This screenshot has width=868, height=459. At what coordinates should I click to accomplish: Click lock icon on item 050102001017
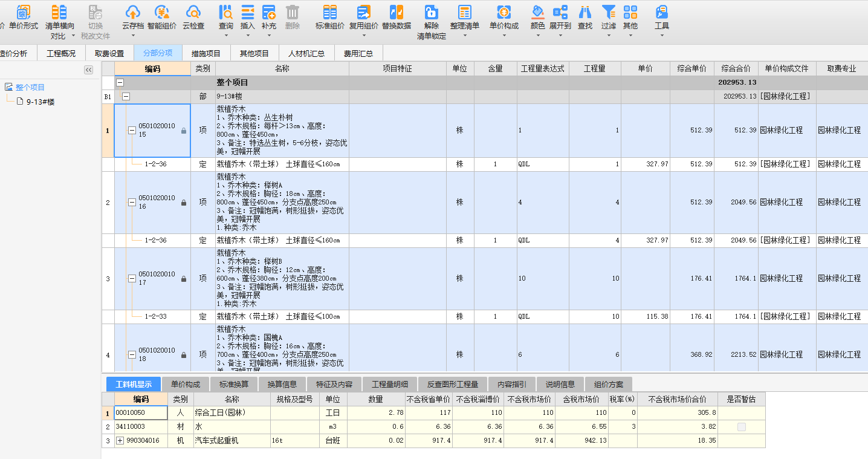click(x=184, y=279)
